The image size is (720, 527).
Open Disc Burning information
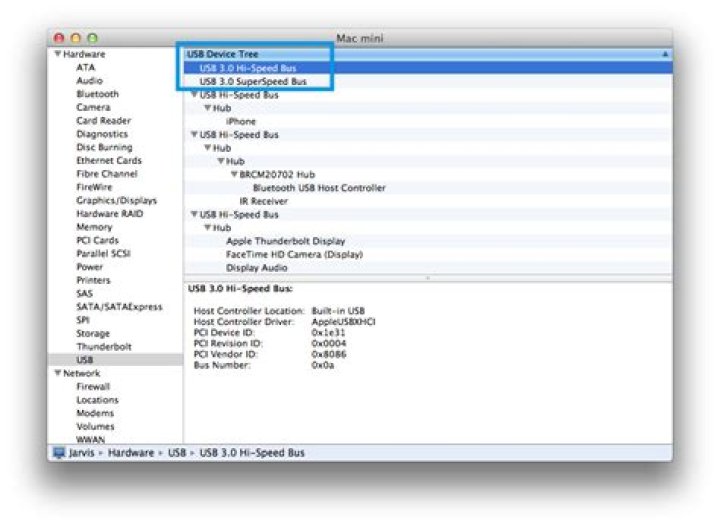pyautogui.click(x=104, y=147)
